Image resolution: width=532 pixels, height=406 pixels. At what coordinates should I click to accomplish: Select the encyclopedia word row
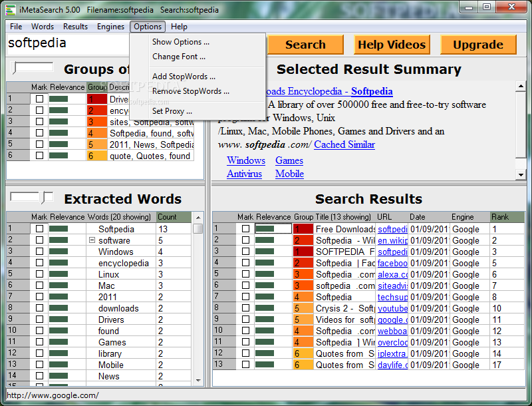[124, 263]
